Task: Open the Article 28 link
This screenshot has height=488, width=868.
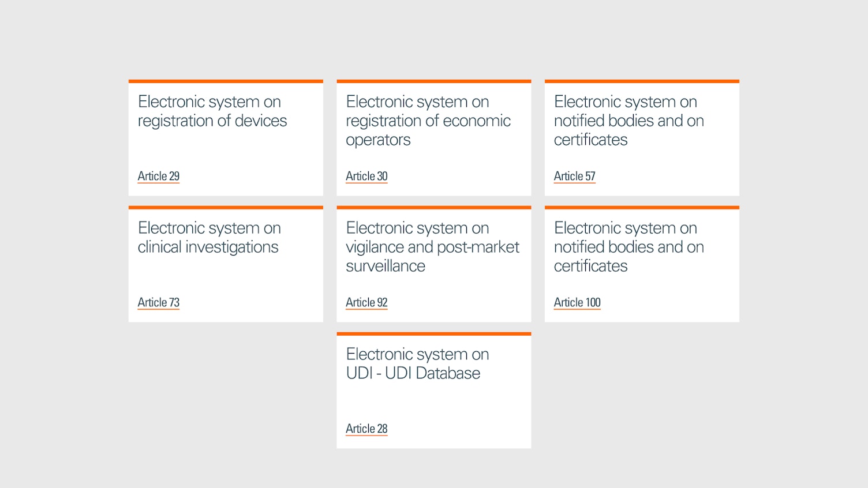Action: point(366,429)
